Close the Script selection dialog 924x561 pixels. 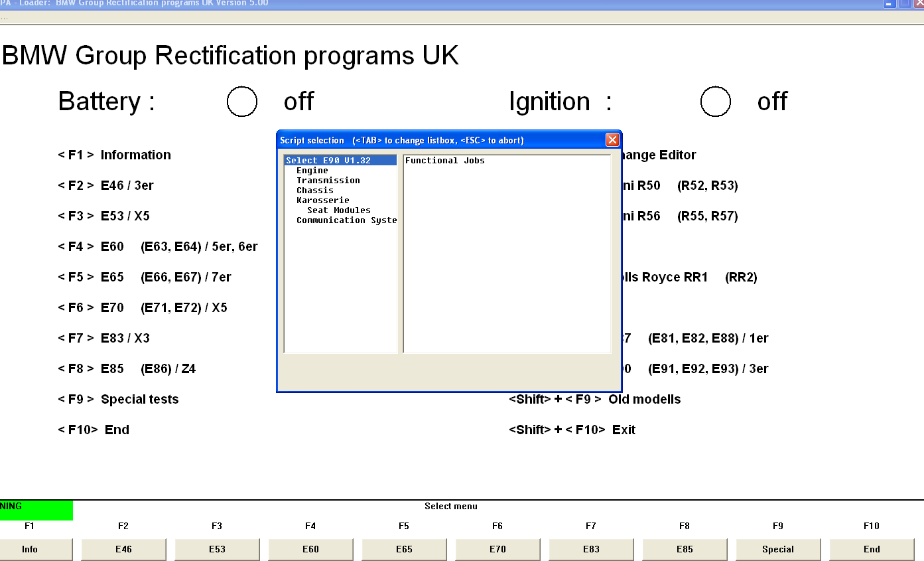coord(612,140)
